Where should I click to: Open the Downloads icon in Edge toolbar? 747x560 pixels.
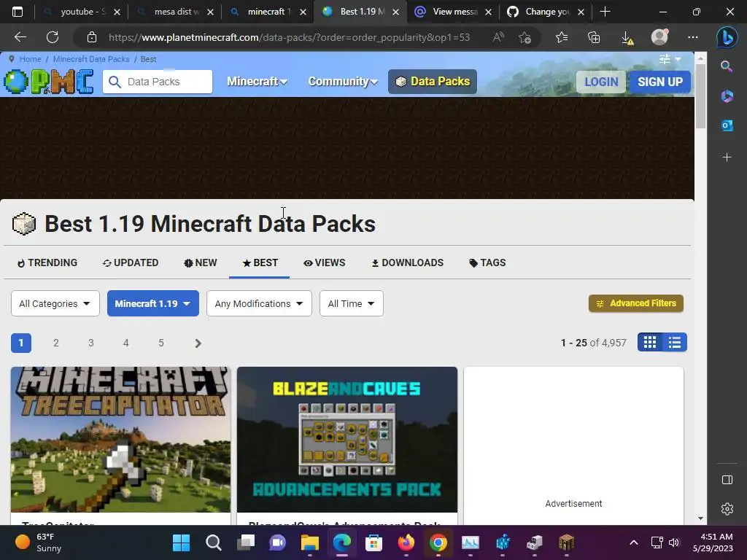coord(627,37)
